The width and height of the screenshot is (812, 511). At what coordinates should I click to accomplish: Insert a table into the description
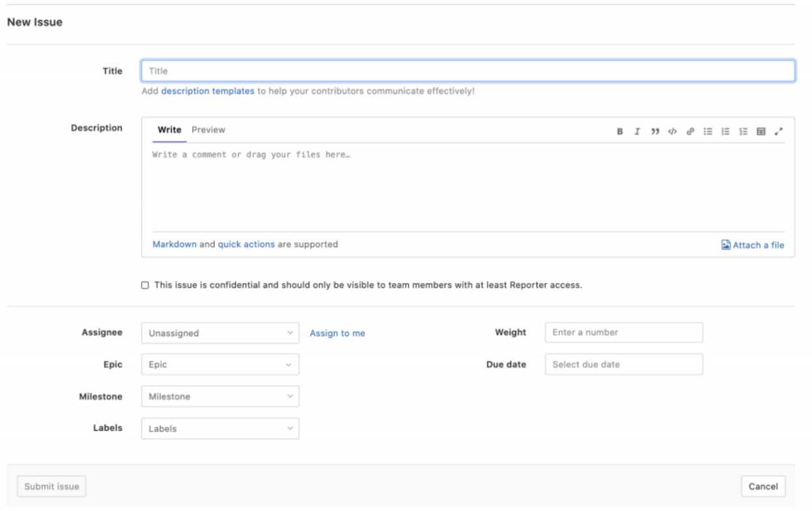point(761,131)
